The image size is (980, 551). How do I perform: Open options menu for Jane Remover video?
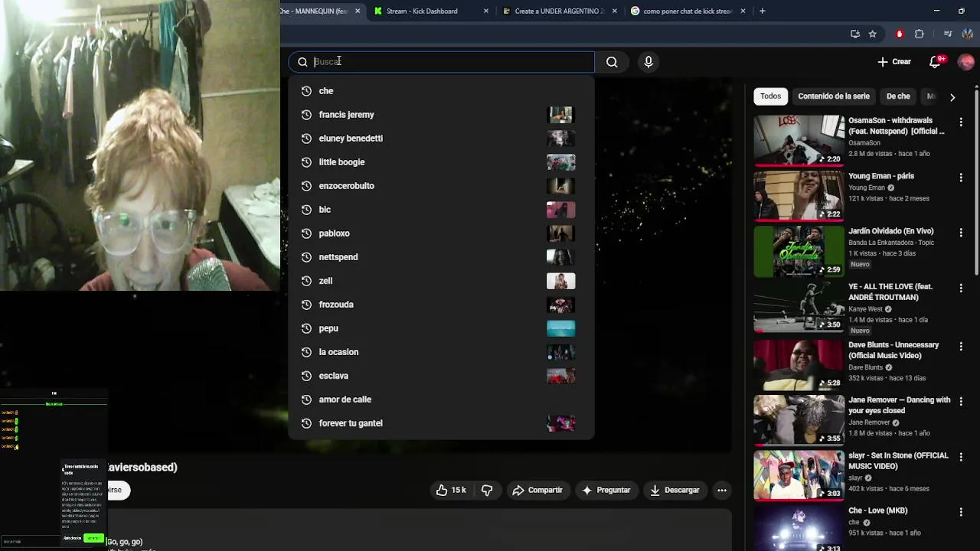[x=961, y=402]
